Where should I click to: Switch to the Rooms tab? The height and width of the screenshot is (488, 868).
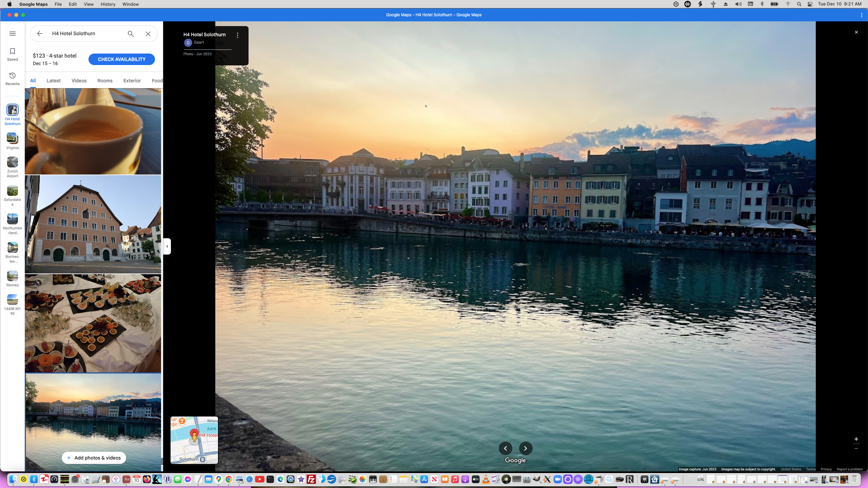coord(105,81)
